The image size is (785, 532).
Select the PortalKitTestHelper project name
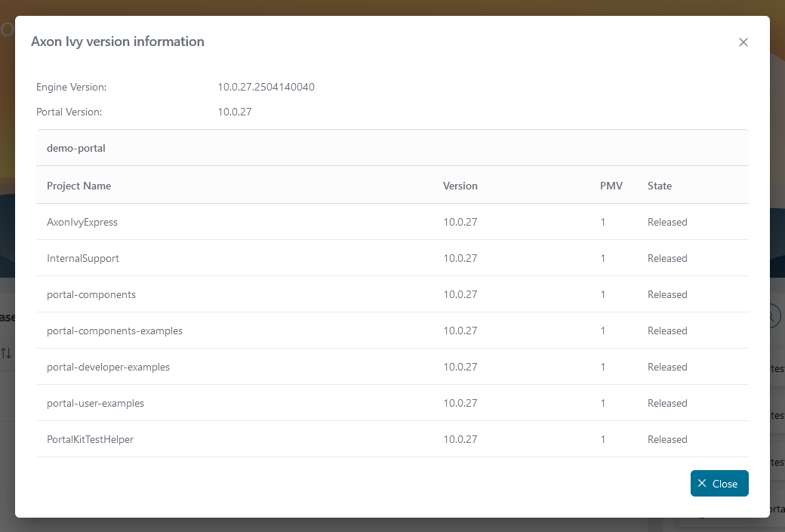[x=90, y=439]
